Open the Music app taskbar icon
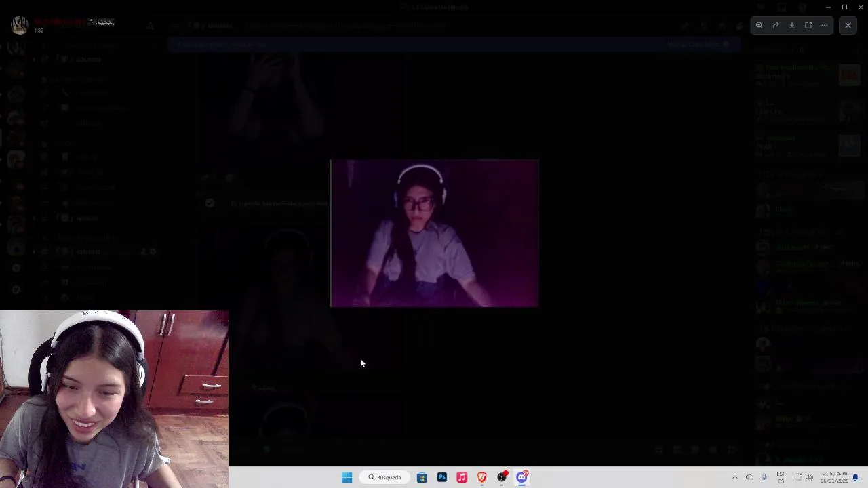This screenshot has width=868, height=488. click(x=462, y=477)
